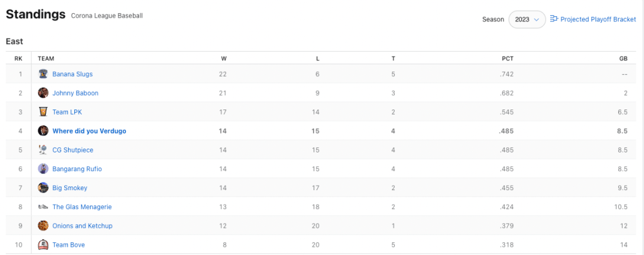This screenshot has width=644, height=255.
Task: Click the PCT column header
Action: (507, 59)
